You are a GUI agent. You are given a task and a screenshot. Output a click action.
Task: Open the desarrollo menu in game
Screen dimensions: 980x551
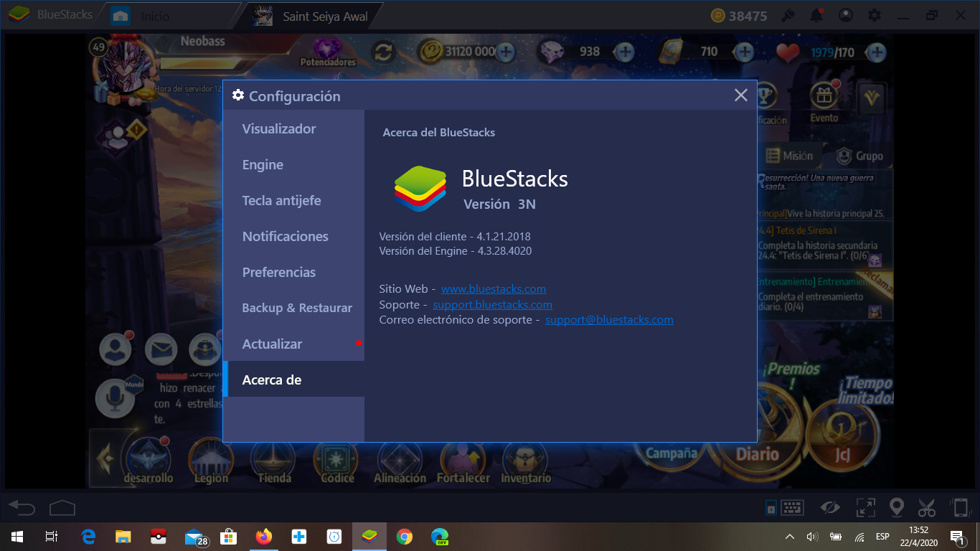149,461
